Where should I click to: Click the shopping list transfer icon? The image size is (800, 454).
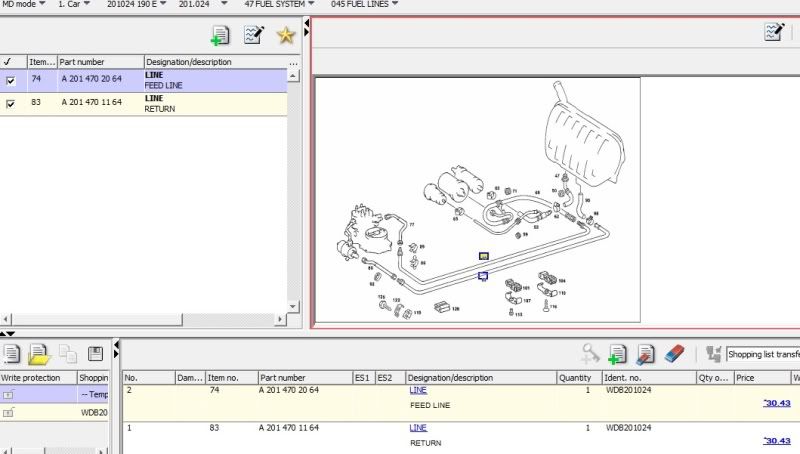point(714,353)
